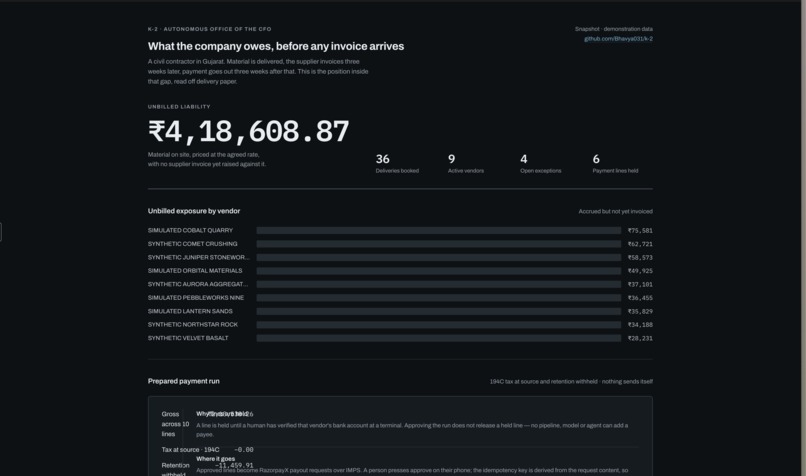Click the exposure bar for Velvet Basalt

coord(438,338)
